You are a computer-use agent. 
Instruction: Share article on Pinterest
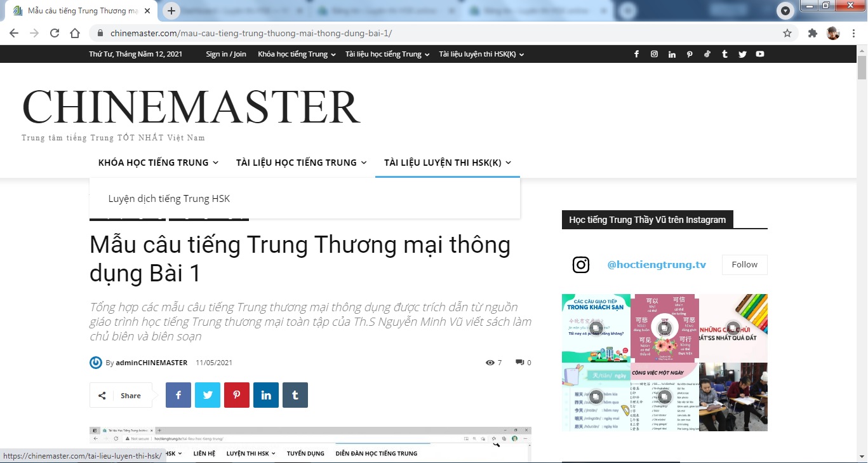(x=236, y=395)
